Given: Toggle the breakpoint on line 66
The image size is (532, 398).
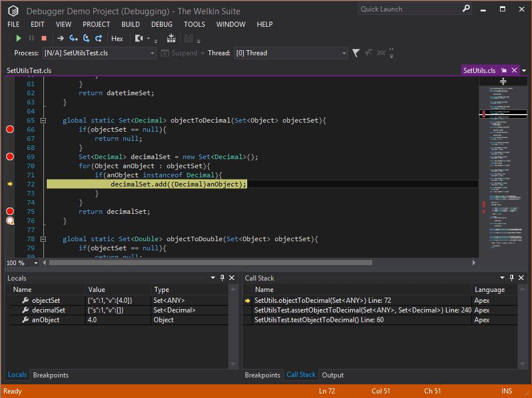Looking at the screenshot, I should [10, 129].
